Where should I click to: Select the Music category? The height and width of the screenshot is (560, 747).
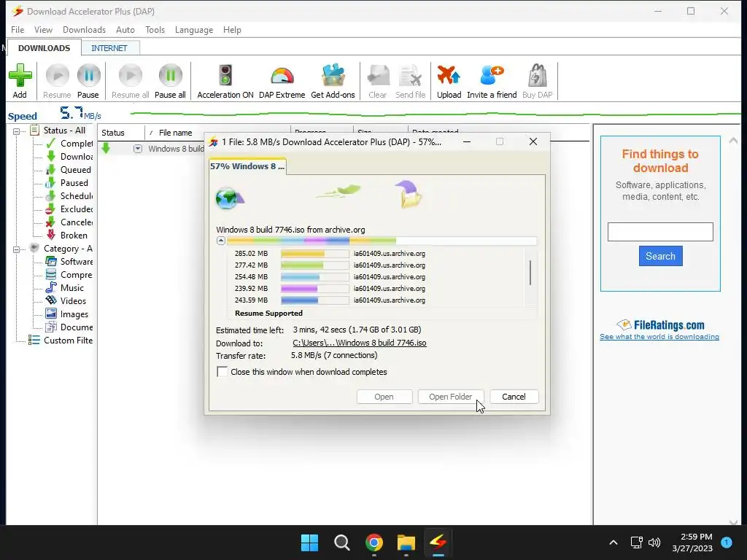coord(65,287)
